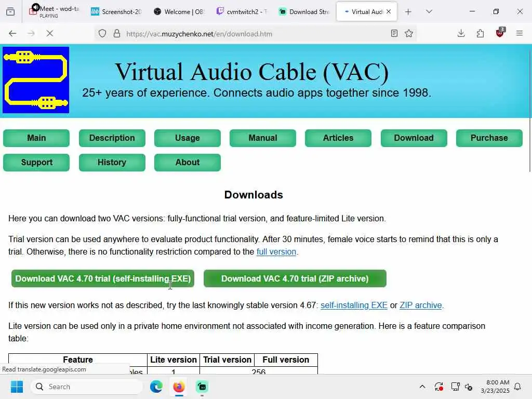Viewport: 532px width, 399px height.
Task: Download VAC 4.70 trial self-installing EXE
Action: [x=103, y=278]
